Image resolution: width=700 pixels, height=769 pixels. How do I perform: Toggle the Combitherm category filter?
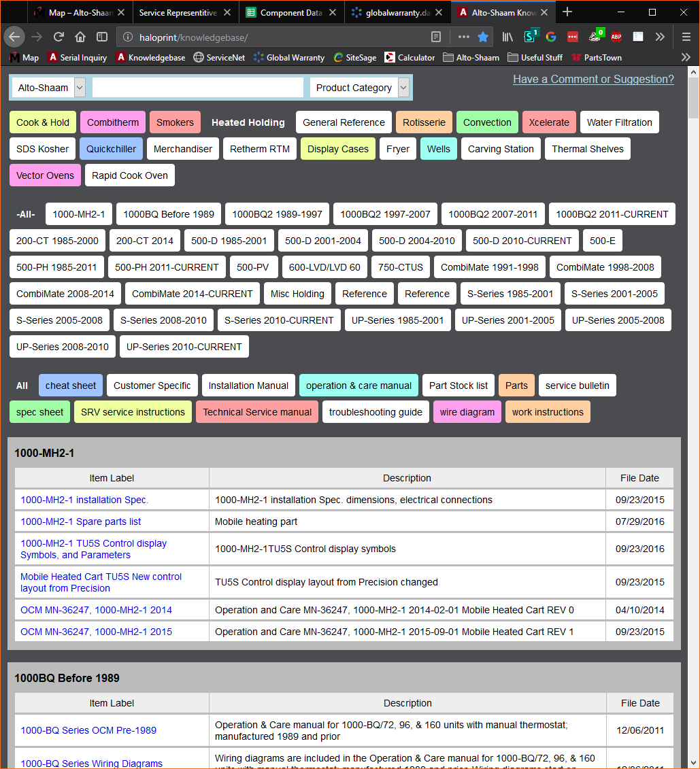(x=112, y=122)
